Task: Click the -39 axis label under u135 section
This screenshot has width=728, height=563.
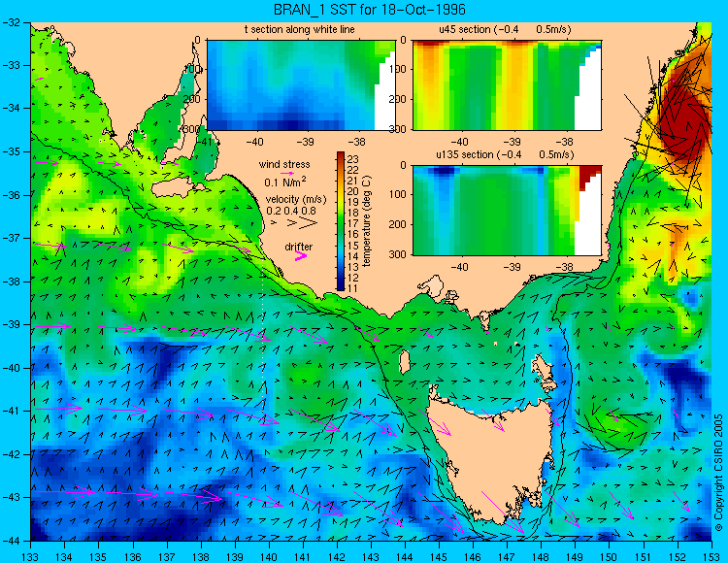Action: [513, 267]
